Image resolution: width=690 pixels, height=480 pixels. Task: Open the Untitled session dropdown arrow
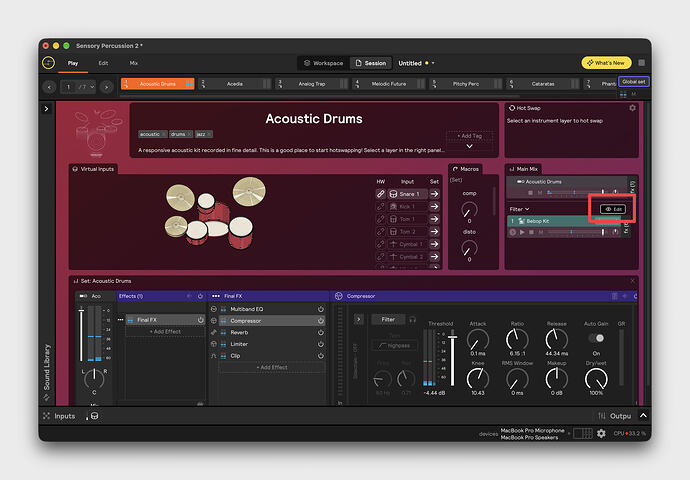tap(433, 63)
